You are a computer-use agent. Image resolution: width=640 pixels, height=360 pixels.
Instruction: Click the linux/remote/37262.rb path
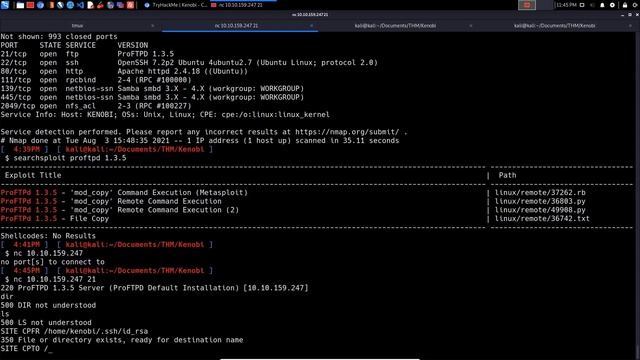click(x=540, y=193)
